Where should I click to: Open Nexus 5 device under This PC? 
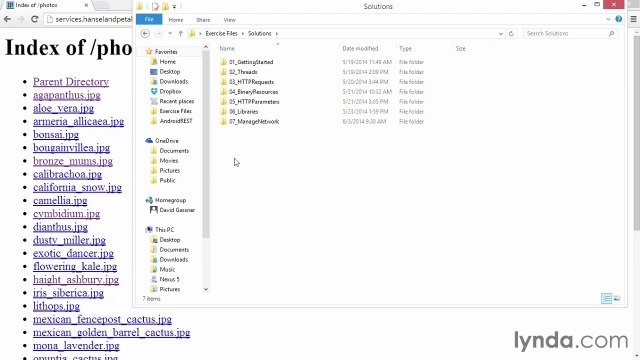point(169,279)
